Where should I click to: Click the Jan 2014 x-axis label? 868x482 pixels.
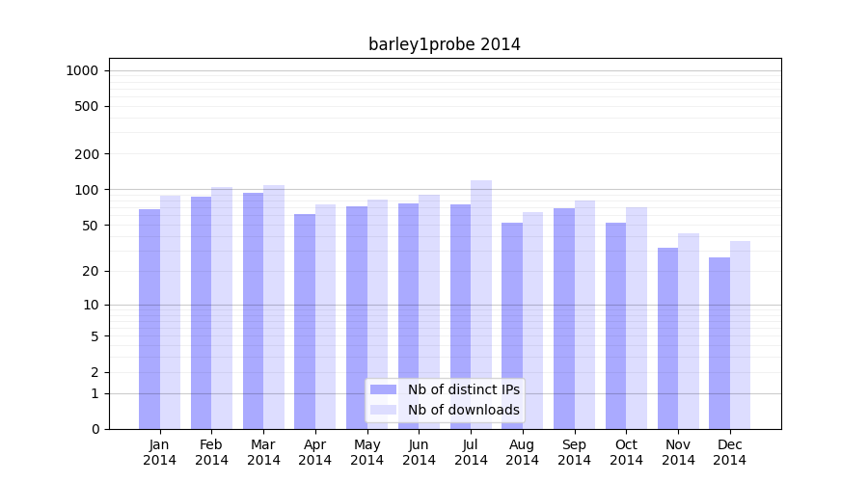tap(160, 452)
